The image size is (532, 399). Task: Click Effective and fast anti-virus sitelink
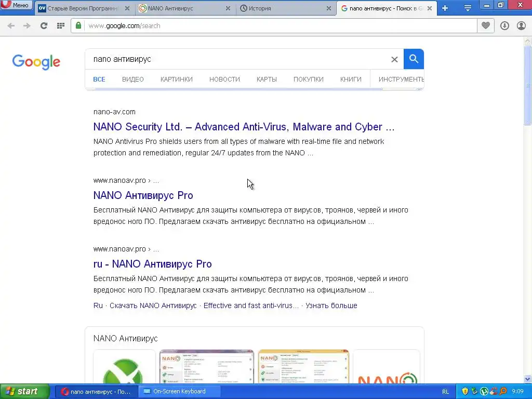coord(251,305)
